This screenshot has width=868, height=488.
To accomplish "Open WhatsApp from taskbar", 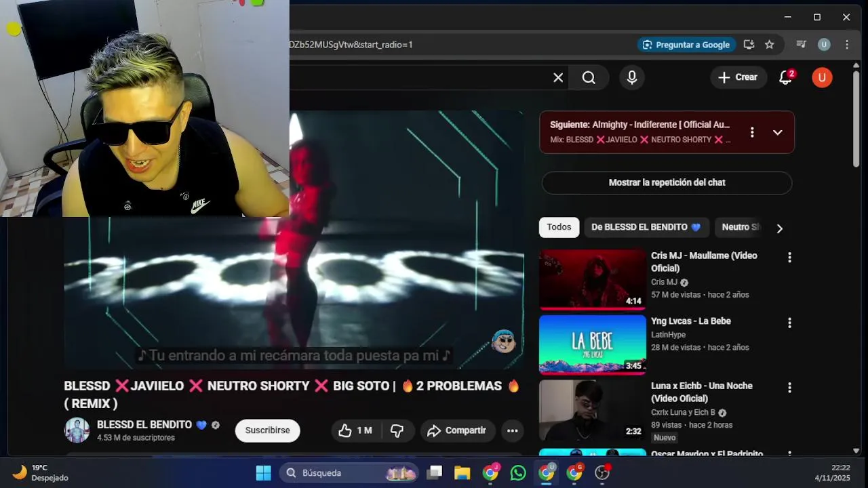I will 518,473.
